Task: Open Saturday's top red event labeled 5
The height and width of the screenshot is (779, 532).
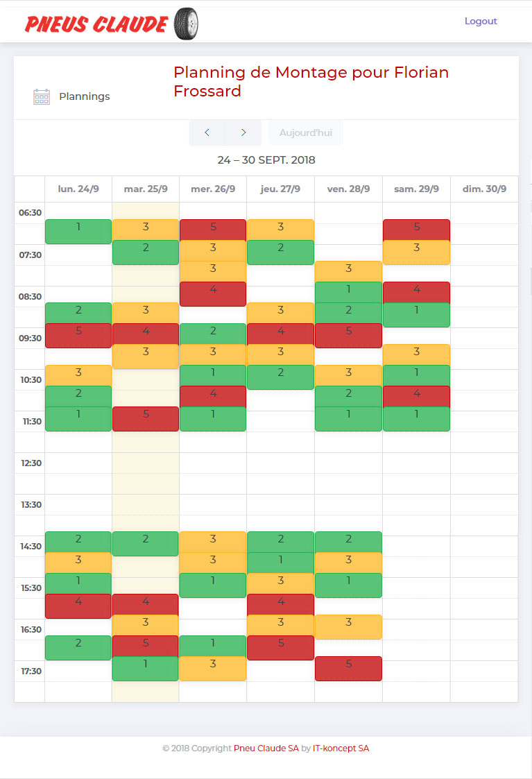Action: (416, 229)
